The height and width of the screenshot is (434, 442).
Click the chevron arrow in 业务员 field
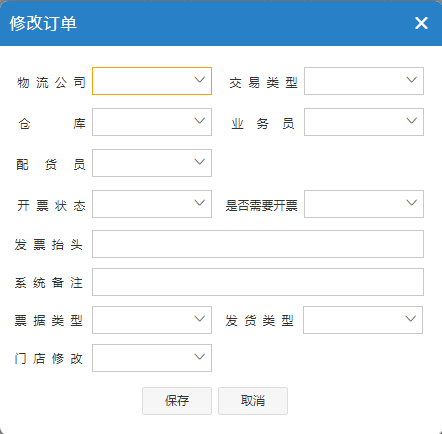click(412, 121)
